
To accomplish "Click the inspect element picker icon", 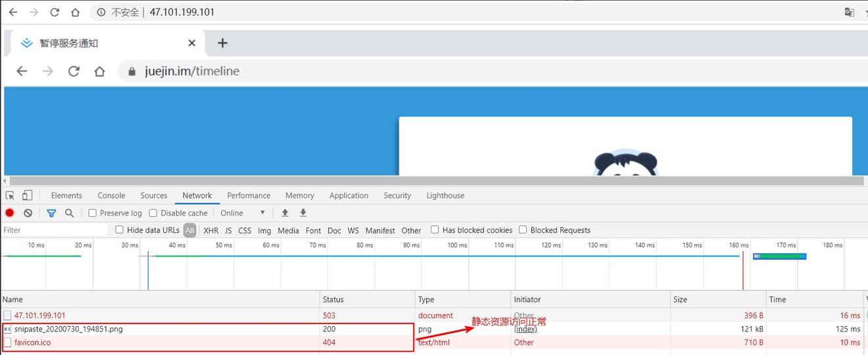I will 10,195.
